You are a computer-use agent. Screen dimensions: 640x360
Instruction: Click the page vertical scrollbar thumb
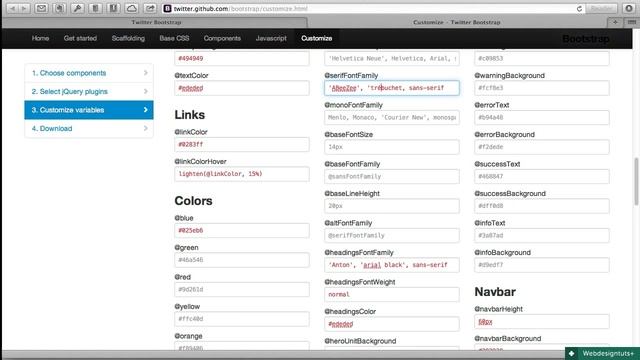[x=636, y=182]
